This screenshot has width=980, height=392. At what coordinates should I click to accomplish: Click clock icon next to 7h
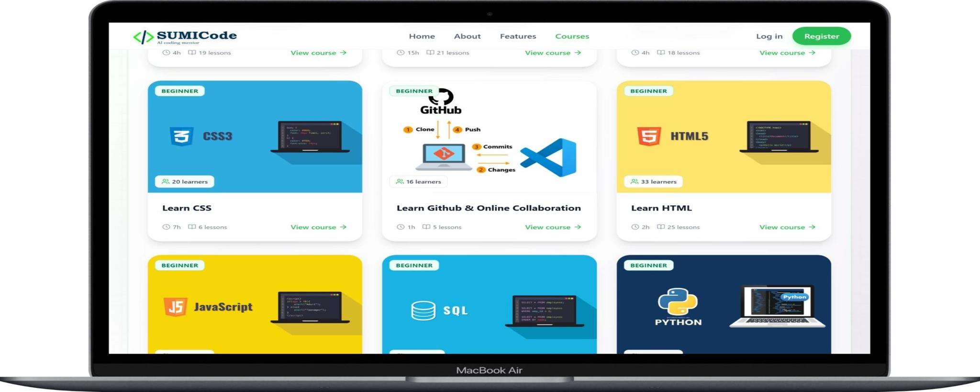tap(166, 227)
